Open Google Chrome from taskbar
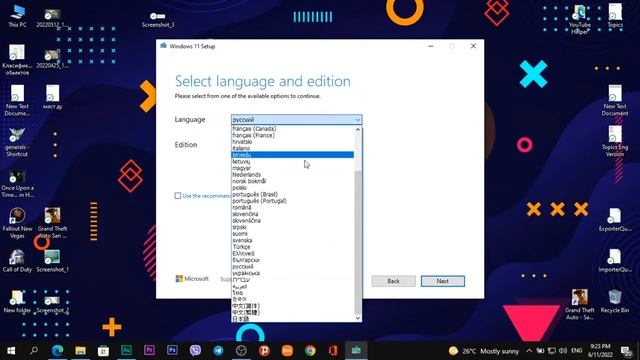The height and width of the screenshot is (360, 640). point(310,350)
